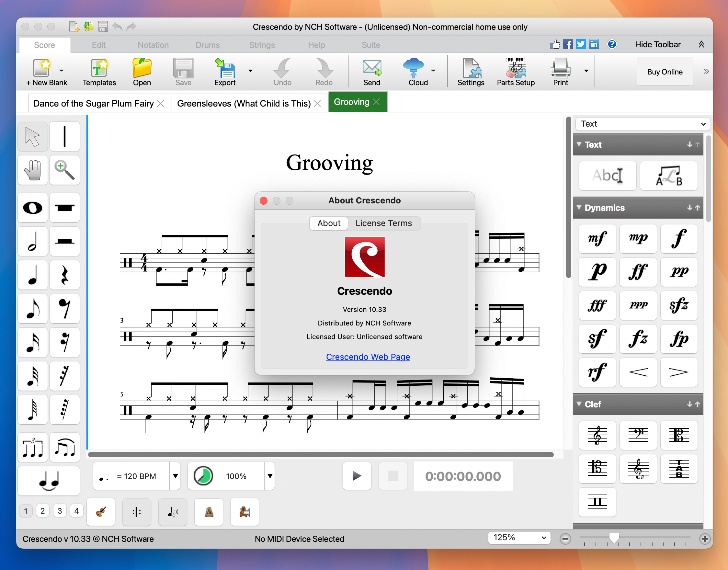Switch to the Edit ribbon tab
728x570 pixels.
click(x=99, y=45)
